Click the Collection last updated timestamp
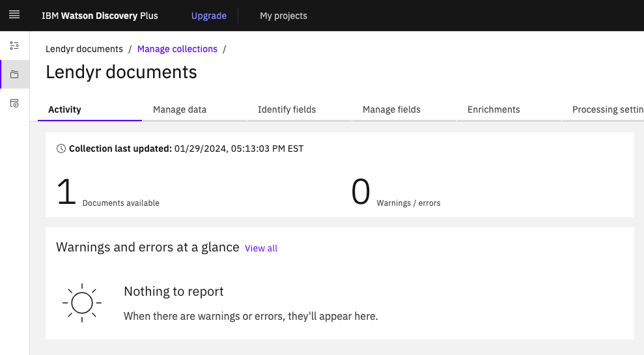This screenshot has width=644, height=355. pyautogui.click(x=238, y=149)
